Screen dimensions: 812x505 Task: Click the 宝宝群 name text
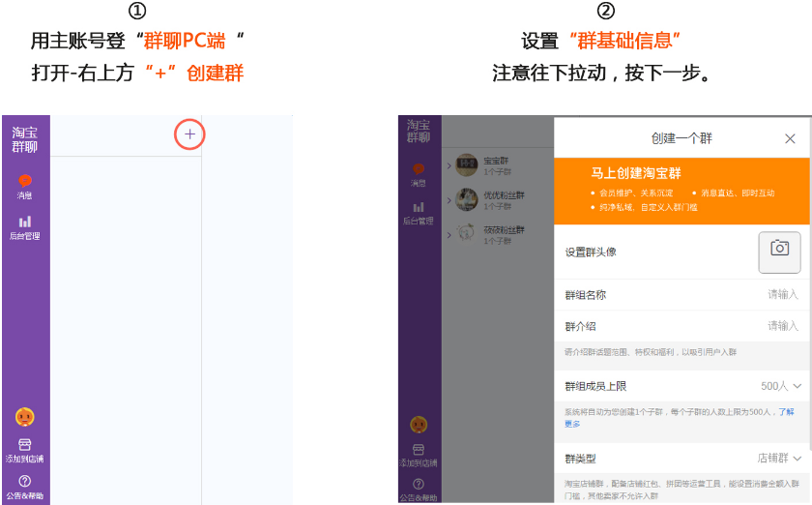tap(496, 161)
